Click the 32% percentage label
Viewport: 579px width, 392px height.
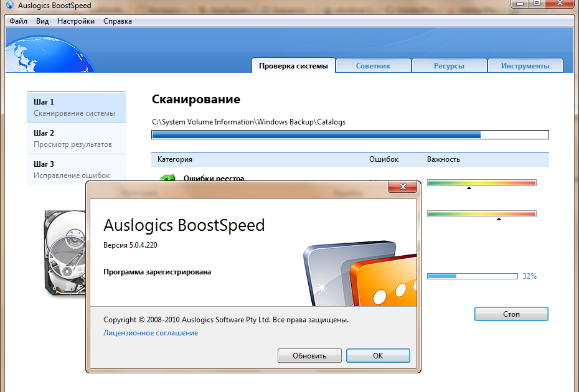point(530,276)
